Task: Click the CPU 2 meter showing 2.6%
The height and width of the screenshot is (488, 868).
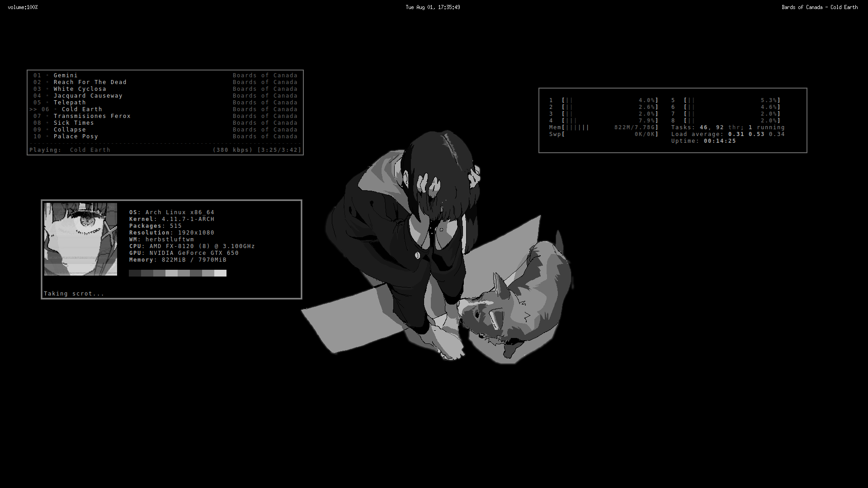Action: [604, 107]
